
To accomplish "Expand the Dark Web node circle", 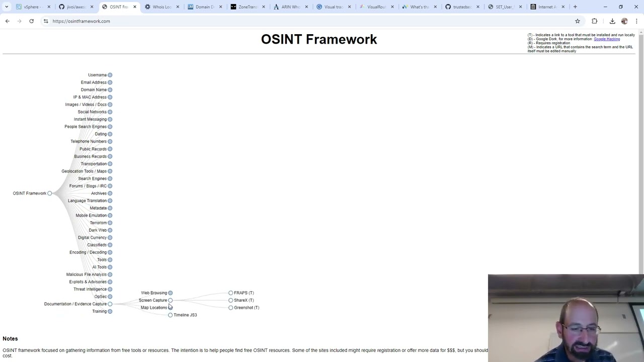I will (x=110, y=230).
